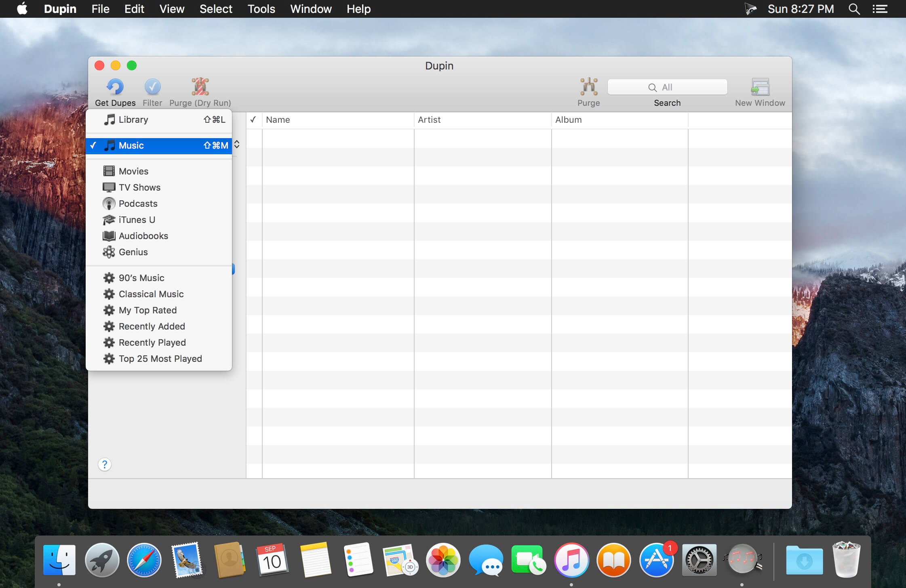
Task: Open the Trash in the Dock
Action: pos(847,560)
